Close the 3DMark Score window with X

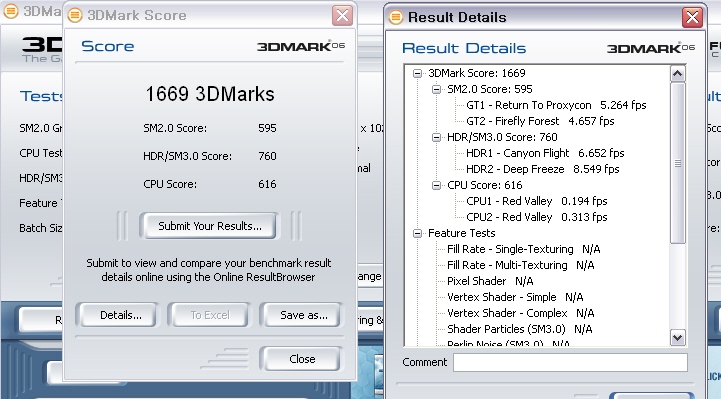point(343,16)
